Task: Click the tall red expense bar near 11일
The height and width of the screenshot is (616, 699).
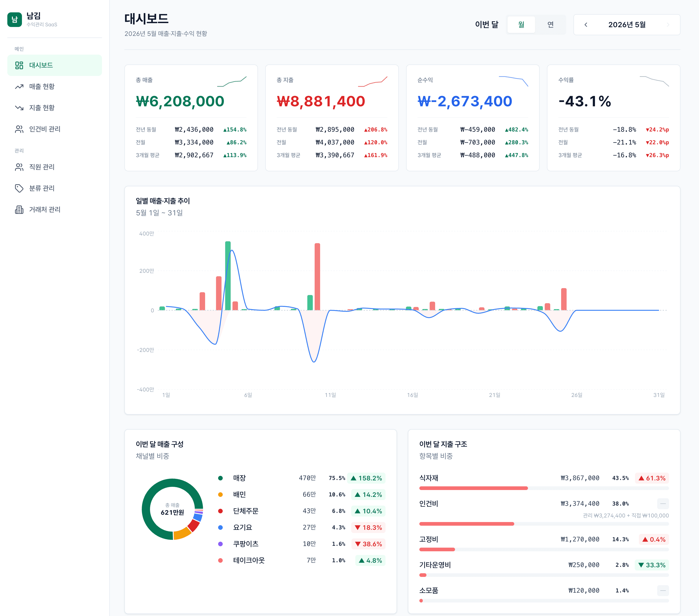Action: pyautogui.click(x=317, y=277)
